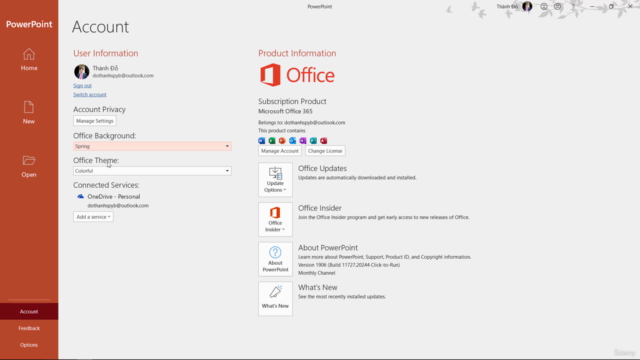Open the Office Theme dropdown showing Colorful
640x360 pixels.
click(x=152, y=171)
